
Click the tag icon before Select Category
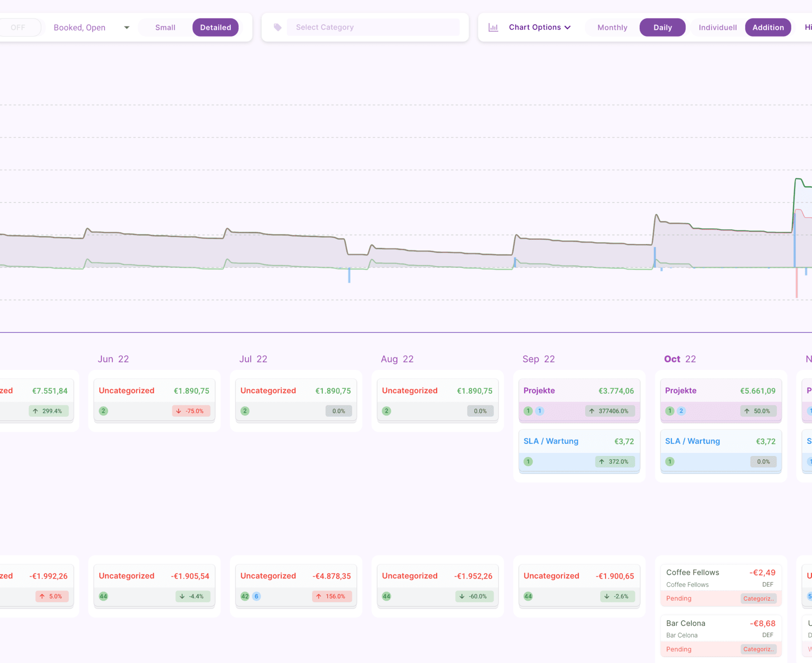277,27
